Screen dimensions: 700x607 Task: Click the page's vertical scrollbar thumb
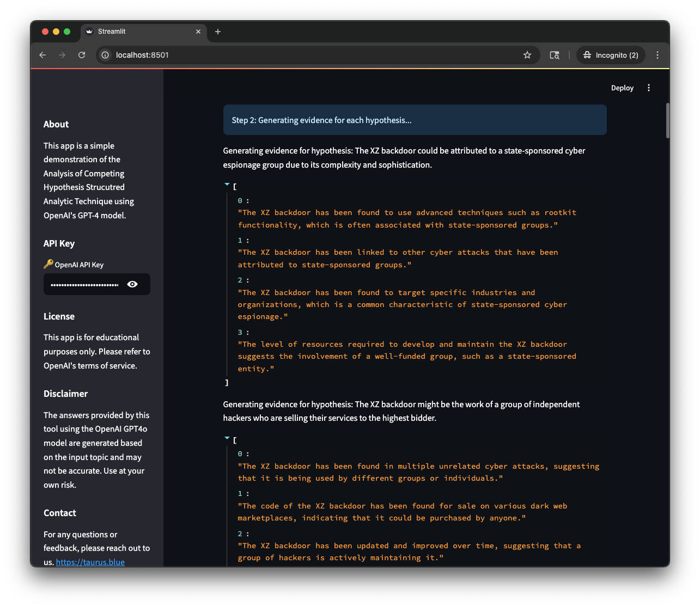point(667,120)
